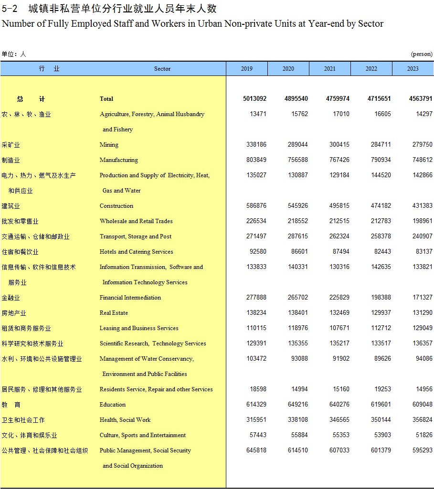Select the Construction row label
The height and width of the screenshot is (504, 434).
coord(116,206)
